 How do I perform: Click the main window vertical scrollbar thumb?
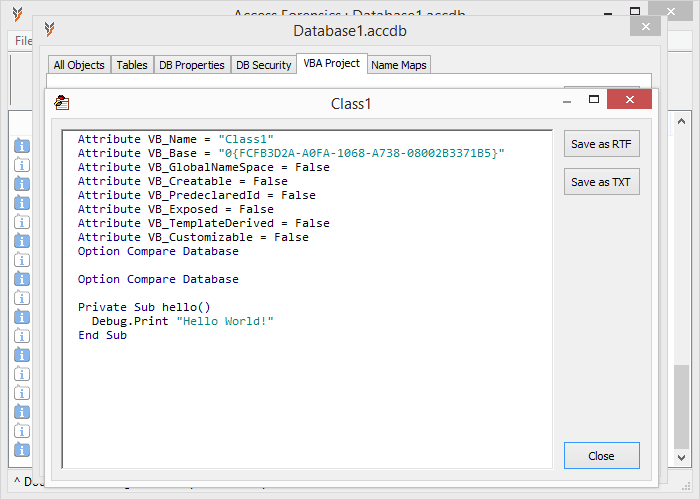tap(681, 406)
